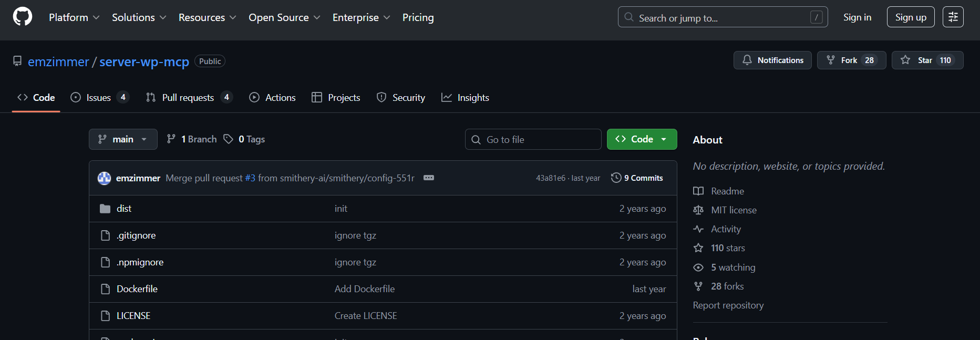Fork this repository
This screenshot has width=980, height=340.
(x=851, y=60)
